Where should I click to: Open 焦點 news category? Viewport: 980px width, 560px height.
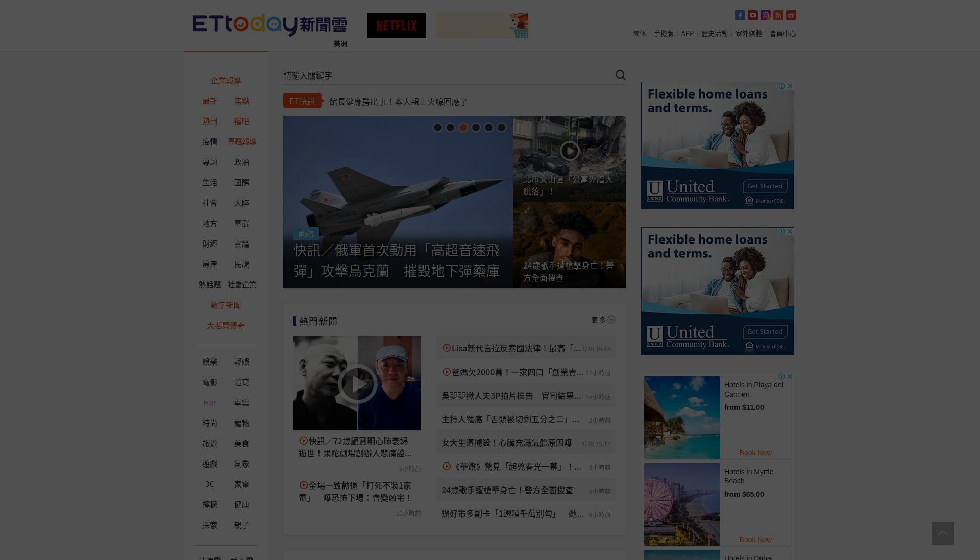click(x=241, y=101)
